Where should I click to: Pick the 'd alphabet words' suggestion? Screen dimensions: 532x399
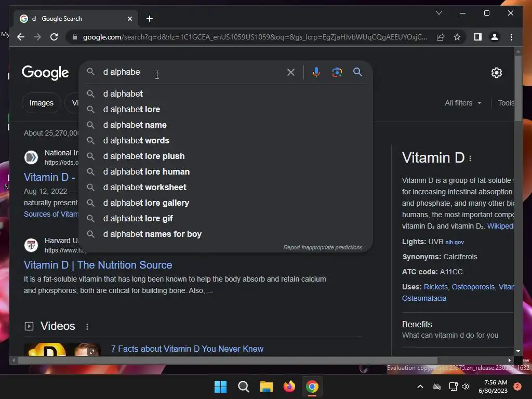(x=225, y=140)
